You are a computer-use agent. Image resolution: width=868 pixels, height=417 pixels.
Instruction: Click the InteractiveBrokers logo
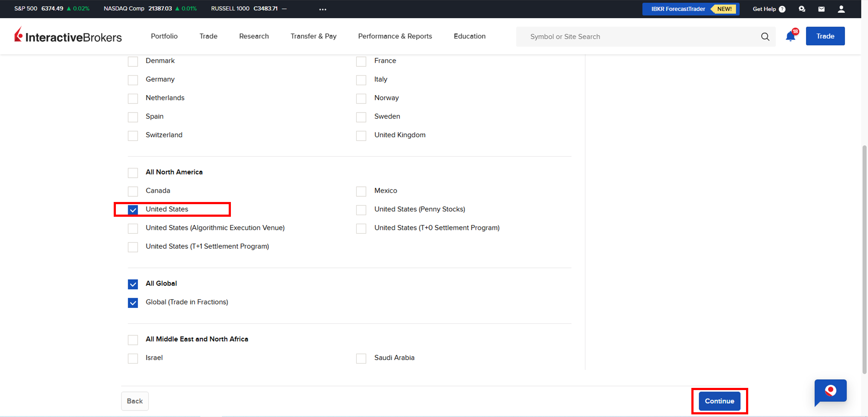pos(68,36)
